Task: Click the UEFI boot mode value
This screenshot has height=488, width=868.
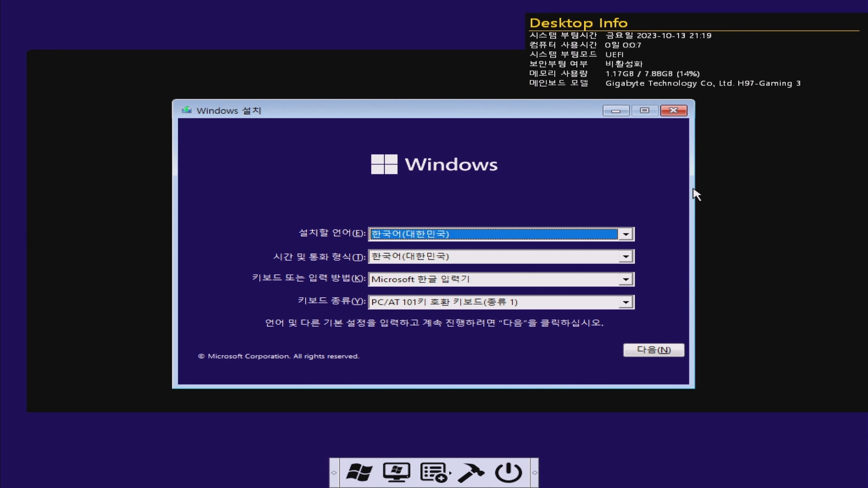Action: 614,55
